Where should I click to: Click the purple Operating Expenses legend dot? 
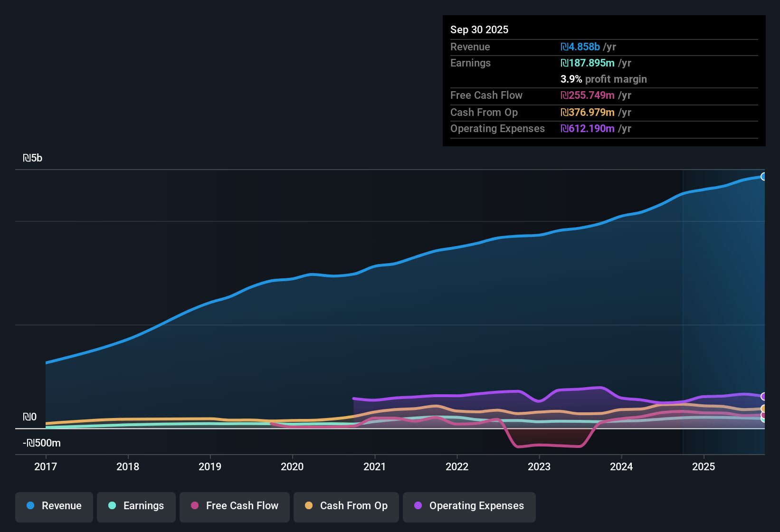click(418, 506)
